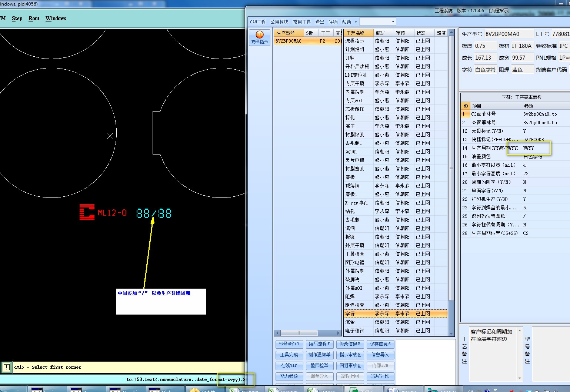Screen dimensions: 570x392
Task: Click the red C logo in the CAM view
Action: [x=87, y=212]
